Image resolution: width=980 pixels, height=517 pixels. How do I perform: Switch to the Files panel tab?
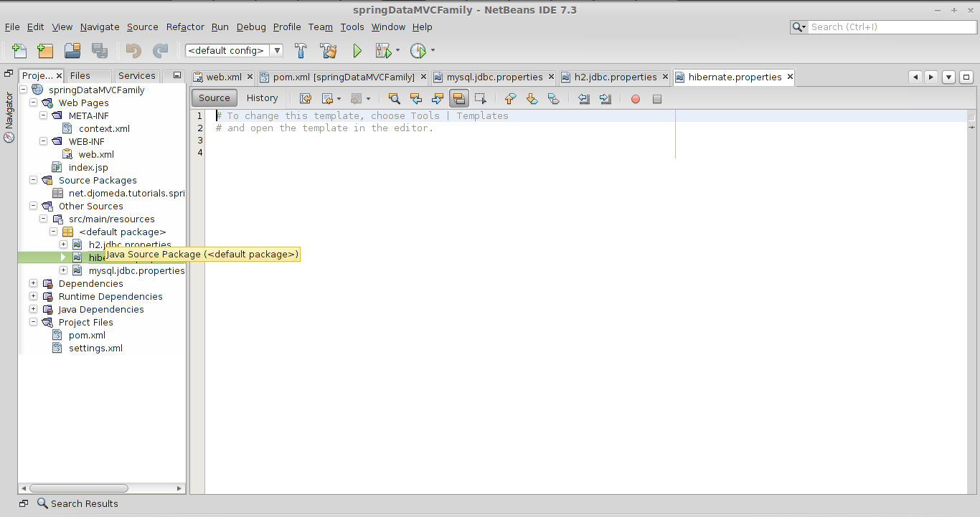[x=80, y=76]
